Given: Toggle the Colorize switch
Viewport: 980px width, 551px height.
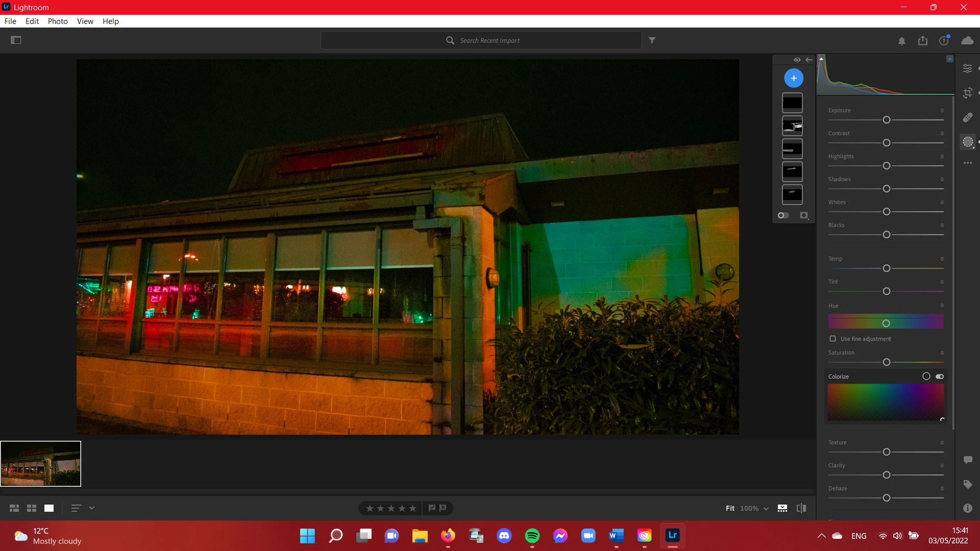Looking at the screenshot, I should click(939, 377).
